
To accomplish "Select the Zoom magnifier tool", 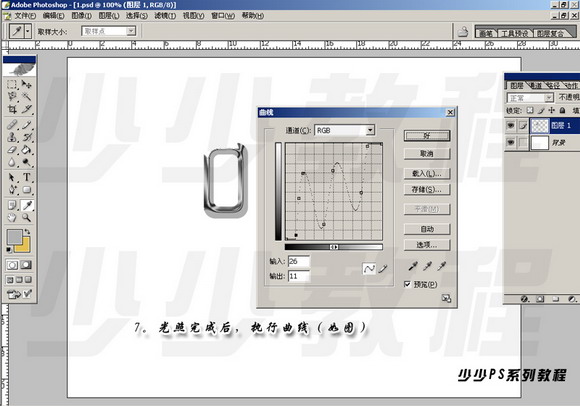I will click(x=27, y=217).
